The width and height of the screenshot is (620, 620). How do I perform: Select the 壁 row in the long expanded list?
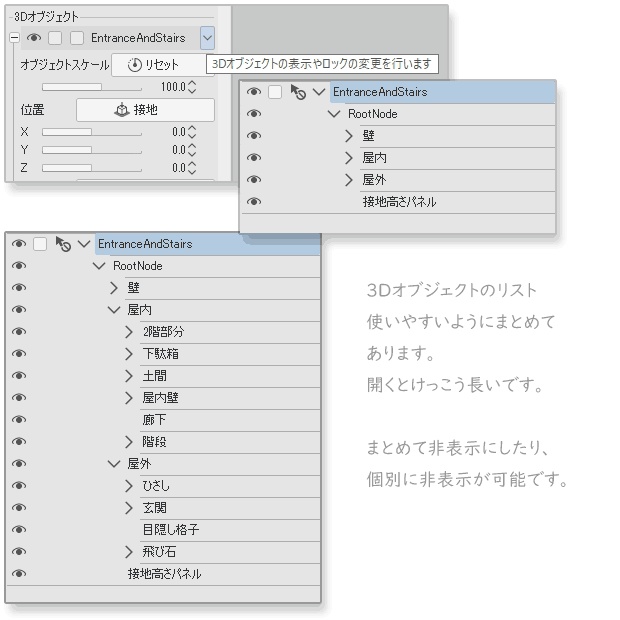coord(223,288)
